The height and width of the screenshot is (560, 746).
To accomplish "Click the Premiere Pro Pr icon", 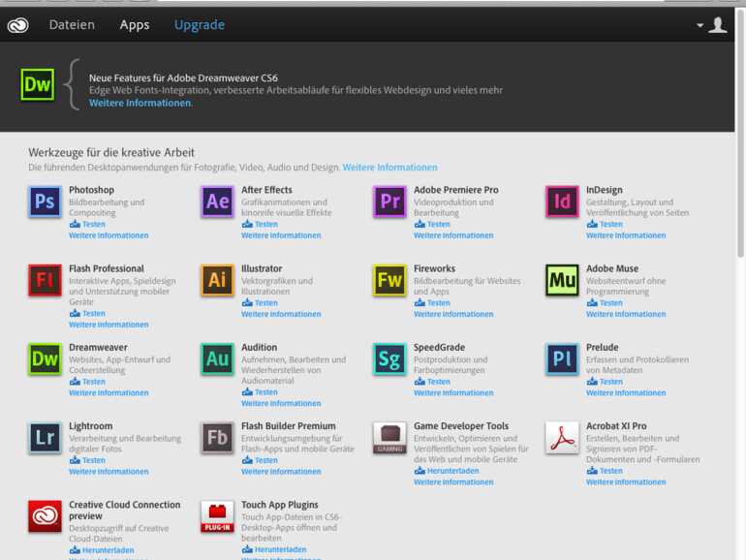I will click(x=389, y=202).
